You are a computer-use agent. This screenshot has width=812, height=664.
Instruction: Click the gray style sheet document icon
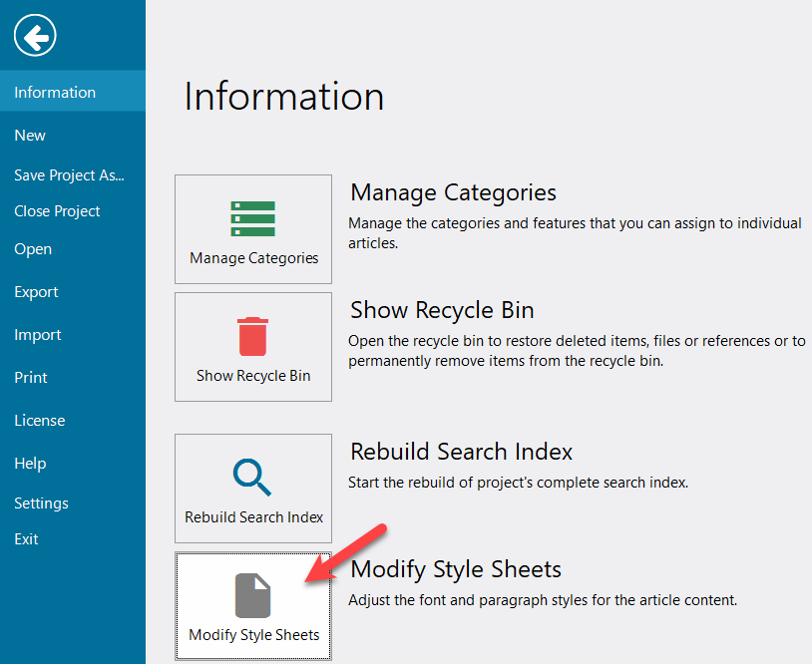click(253, 595)
